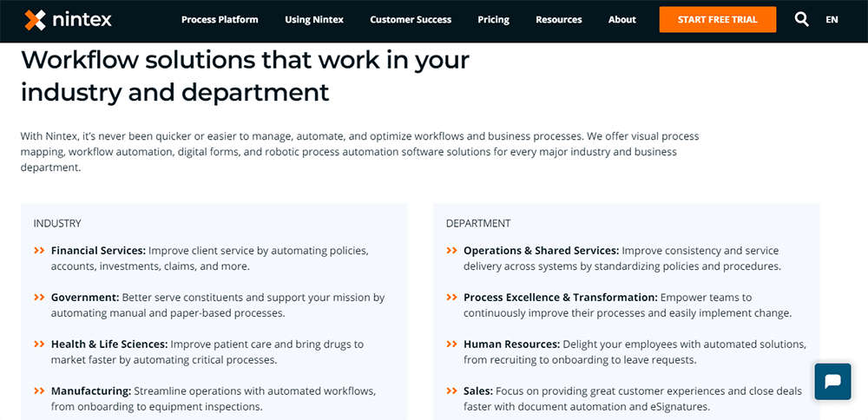Click the Start Free Trial button

pyautogui.click(x=718, y=19)
